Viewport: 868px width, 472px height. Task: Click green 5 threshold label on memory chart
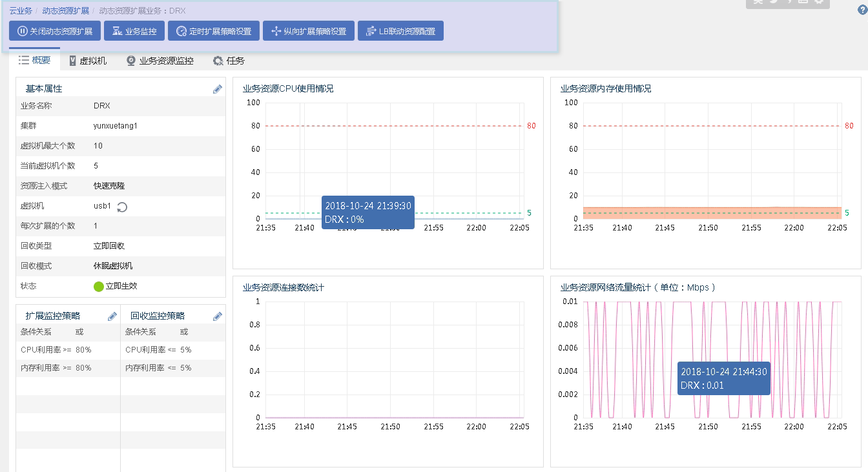(847, 213)
